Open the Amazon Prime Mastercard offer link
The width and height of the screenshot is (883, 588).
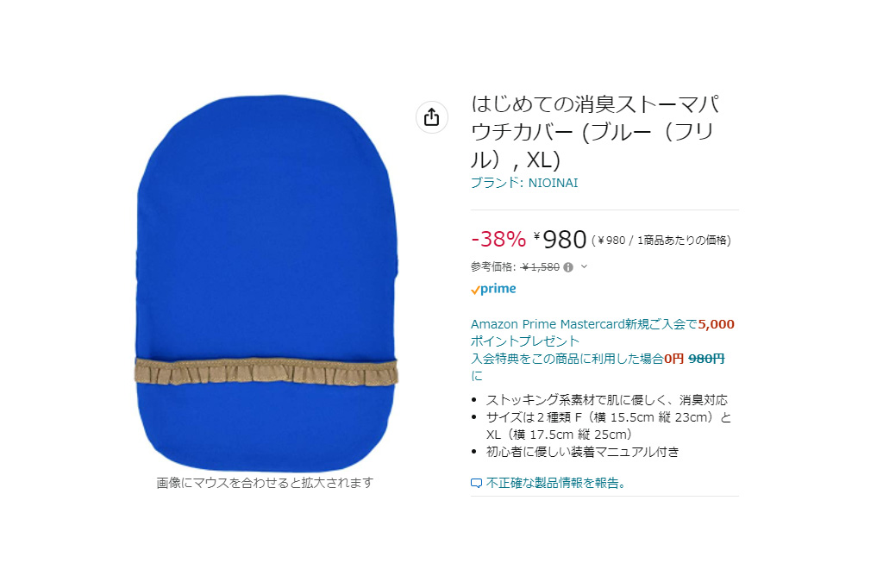[603, 332]
